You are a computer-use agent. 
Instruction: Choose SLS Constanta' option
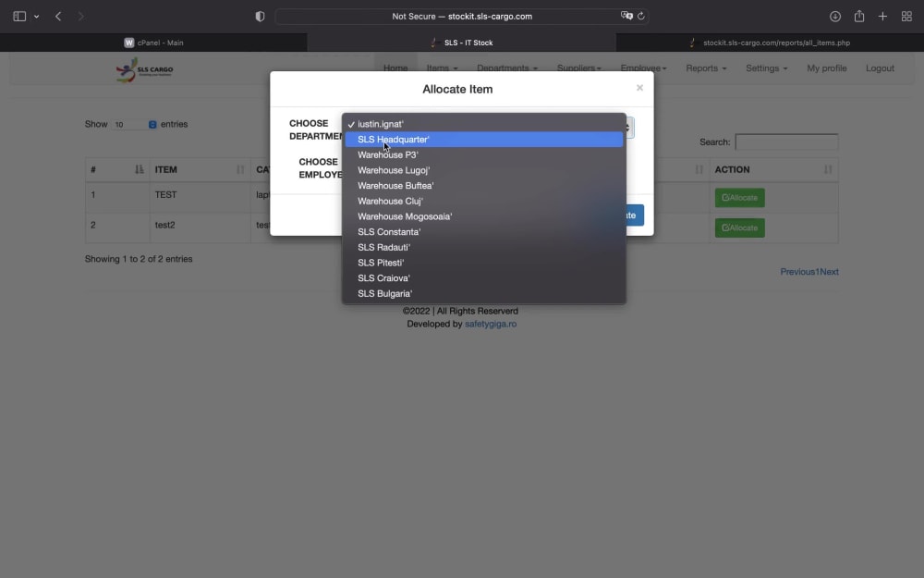484,232
